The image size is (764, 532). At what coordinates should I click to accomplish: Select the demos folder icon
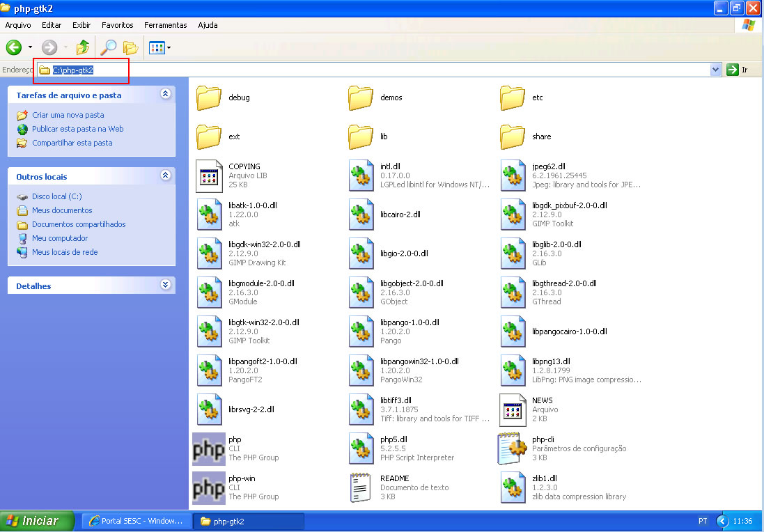(x=361, y=97)
